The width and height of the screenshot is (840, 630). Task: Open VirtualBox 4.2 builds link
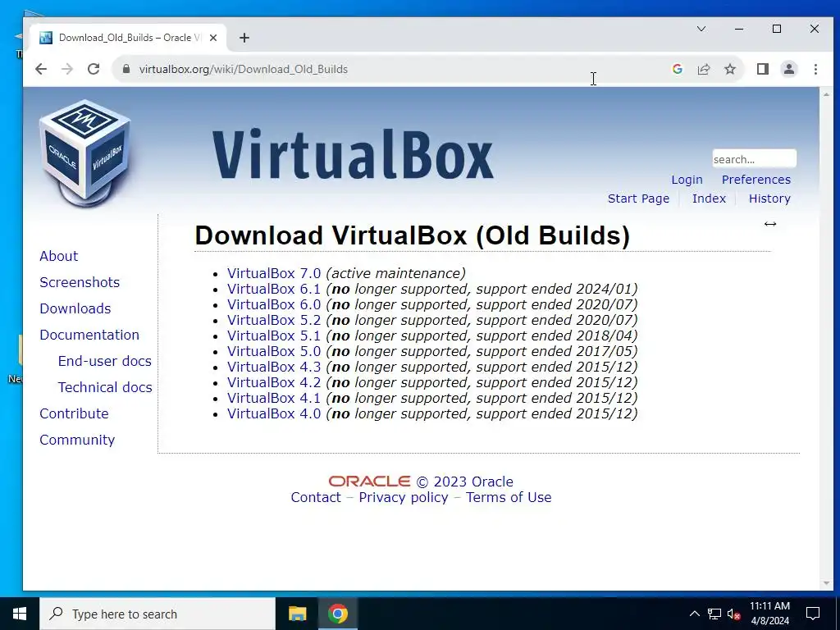coord(274,382)
